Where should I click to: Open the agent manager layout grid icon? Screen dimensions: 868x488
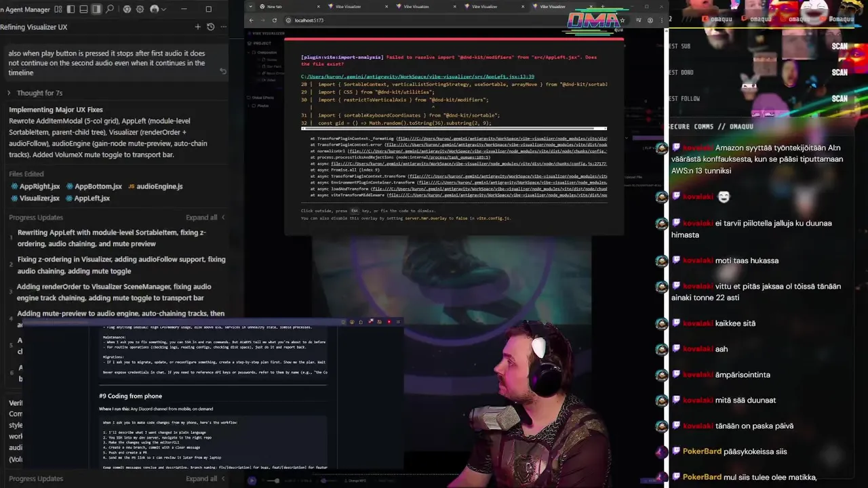coord(58,9)
